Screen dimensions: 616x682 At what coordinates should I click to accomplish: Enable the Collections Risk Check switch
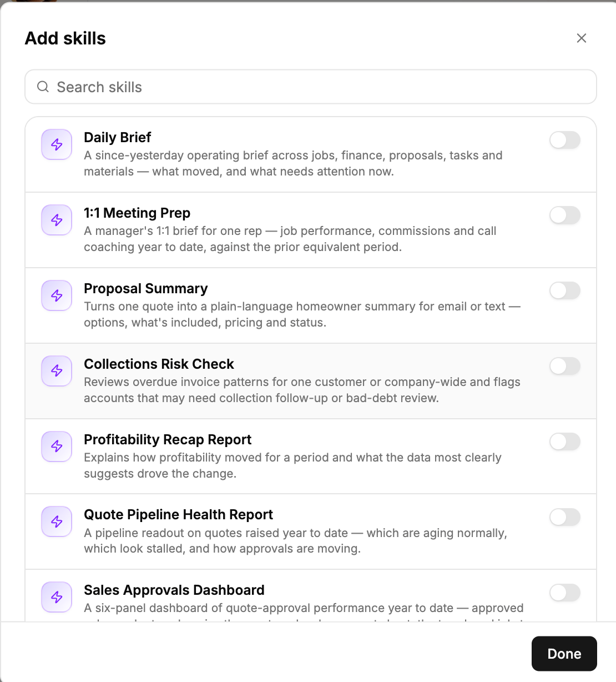[565, 366]
